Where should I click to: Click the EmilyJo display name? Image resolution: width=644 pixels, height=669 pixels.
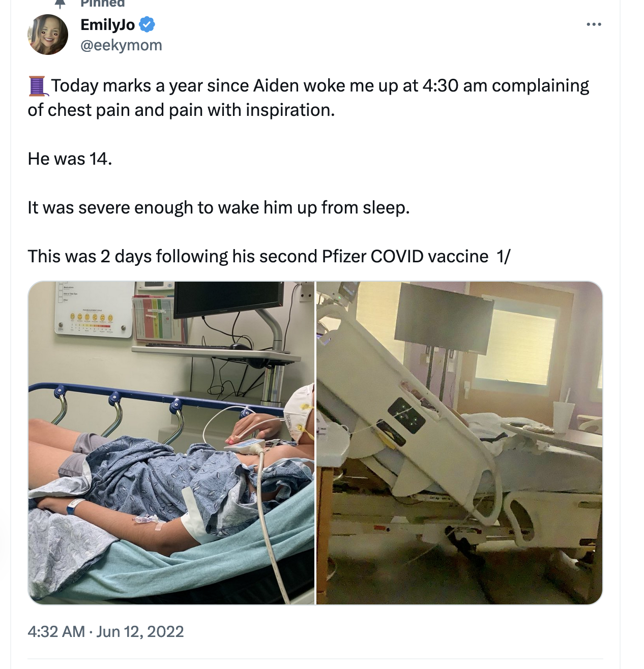pyautogui.click(x=108, y=24)
